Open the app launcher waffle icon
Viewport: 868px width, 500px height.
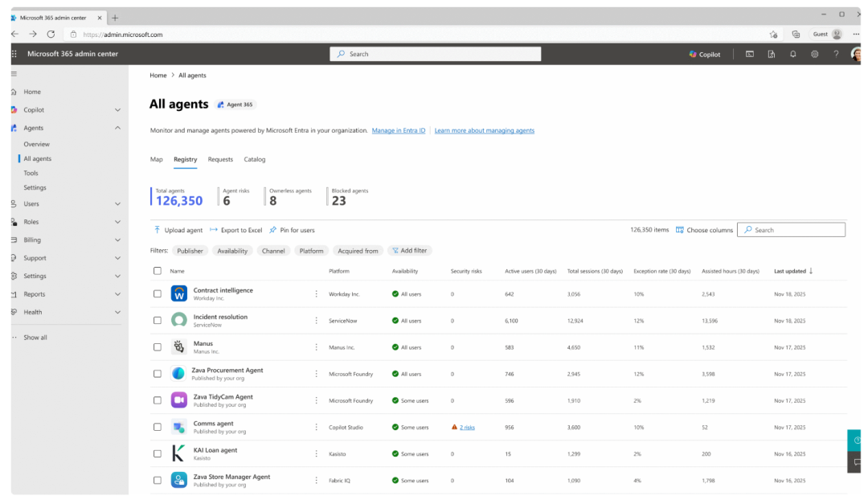point(14,54)
